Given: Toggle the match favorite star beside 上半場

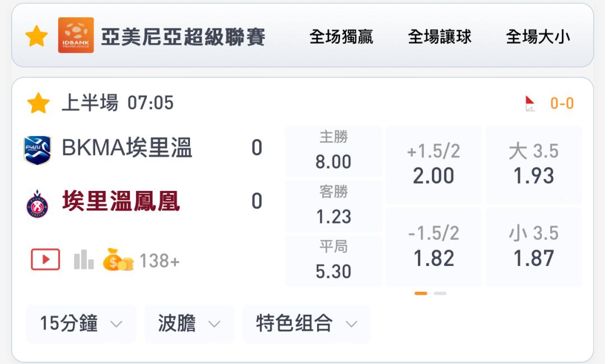Looking at the screenshot, I should 38,103.
